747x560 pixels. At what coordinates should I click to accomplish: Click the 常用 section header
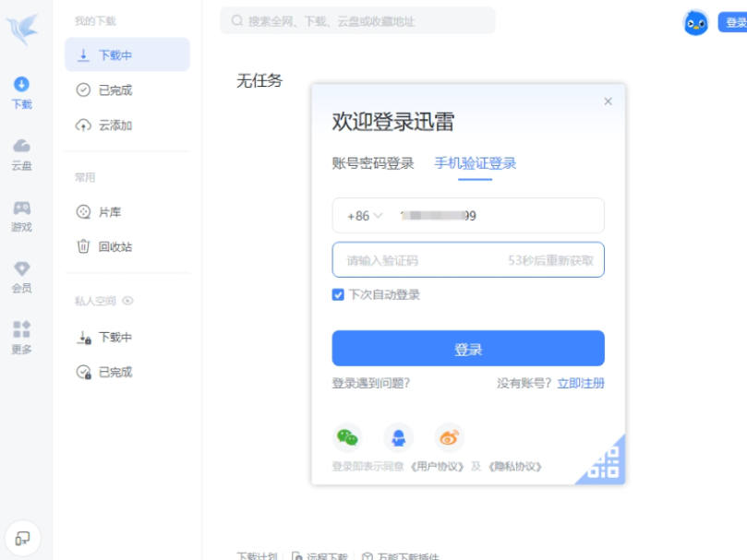pos(85,178)
